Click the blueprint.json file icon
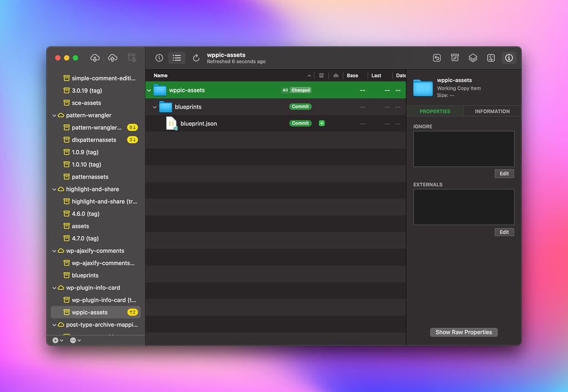 pyautogui.click(x=171, y=124)
